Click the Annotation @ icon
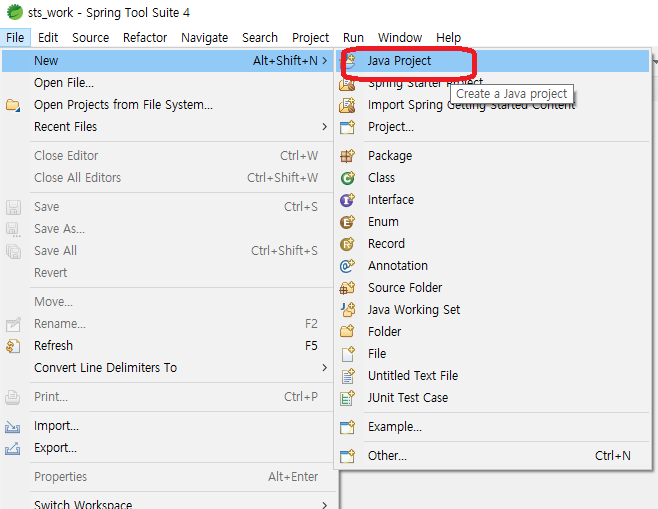Screen dimensions: 658x509 347,266
